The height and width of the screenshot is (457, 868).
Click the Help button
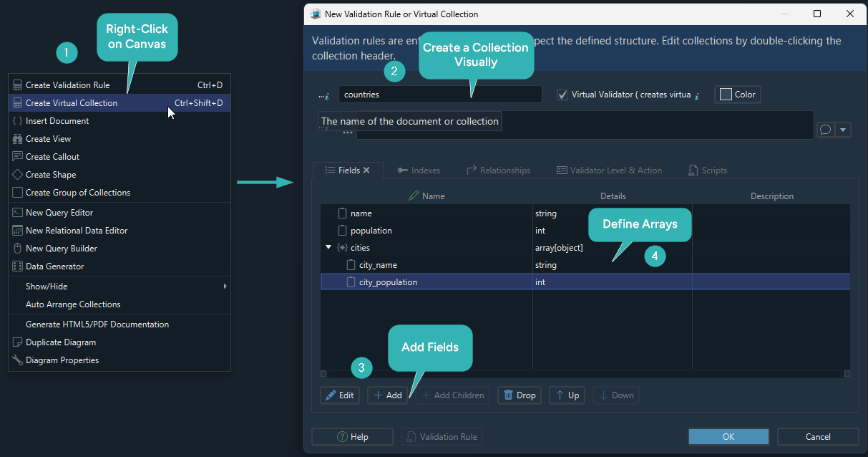click(352, 437)
